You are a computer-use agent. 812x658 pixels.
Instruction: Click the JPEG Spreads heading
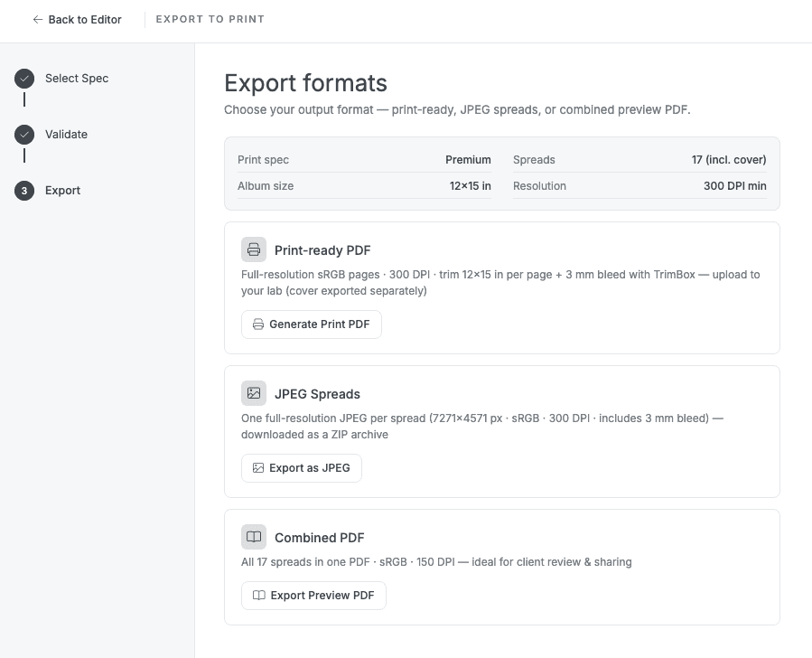pos(317,394)
